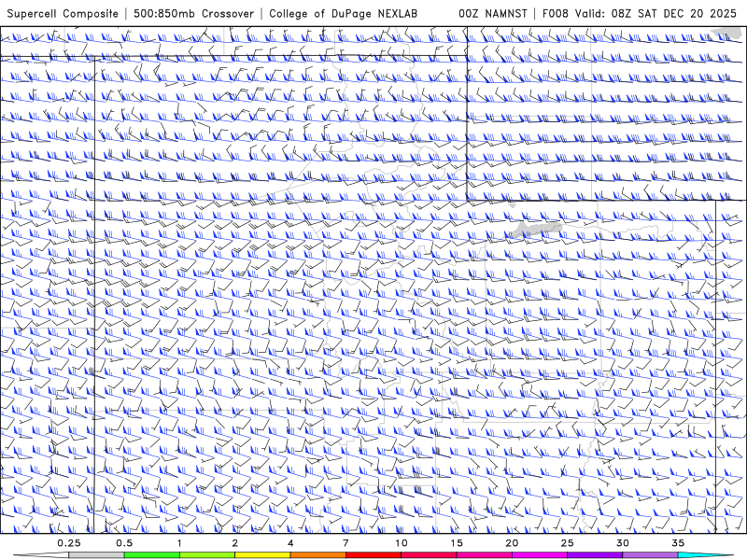Click the legend scale value 25
Image resolution: width=747 pixels, height=560 pixels.
[x=568, y=543]
